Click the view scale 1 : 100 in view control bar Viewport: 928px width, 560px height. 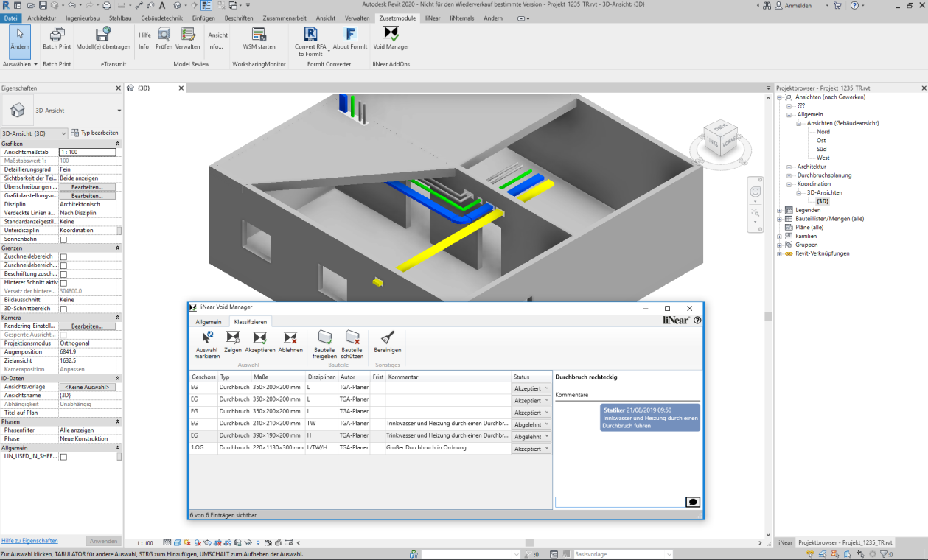coord(145,543)
